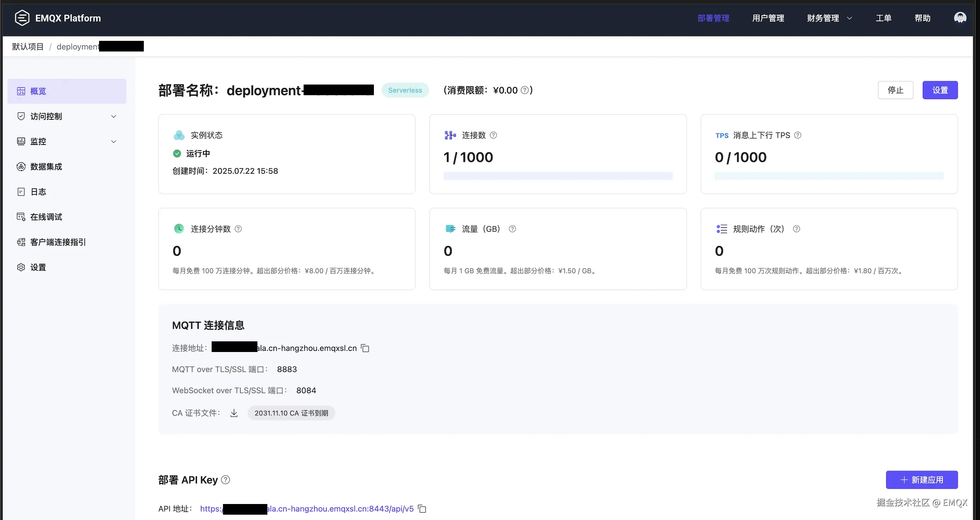
Task: Copy the API address URL
Action: [422, 509]
